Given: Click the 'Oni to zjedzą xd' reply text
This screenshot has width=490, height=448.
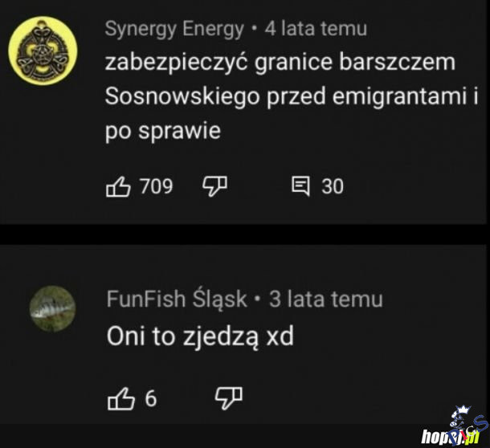Looking at the screenshot, I should tap(200, 336).
